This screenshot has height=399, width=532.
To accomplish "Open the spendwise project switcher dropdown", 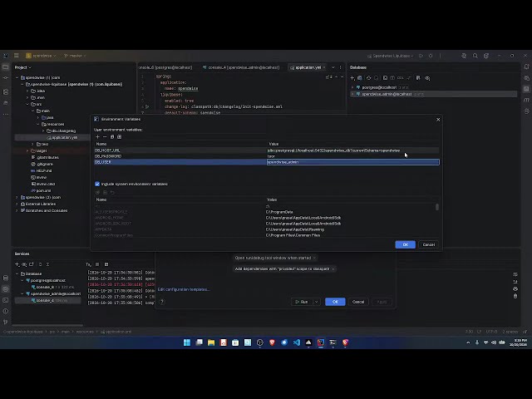I will (x=41, y=56).
